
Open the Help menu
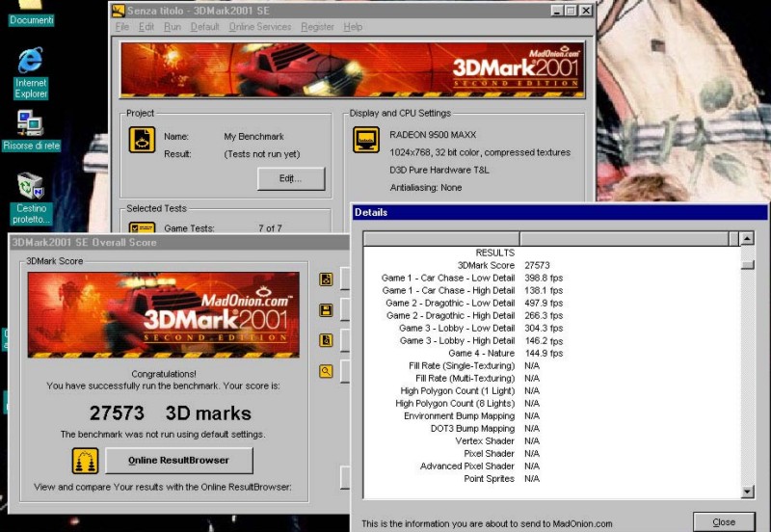click(x=353, y=27)
